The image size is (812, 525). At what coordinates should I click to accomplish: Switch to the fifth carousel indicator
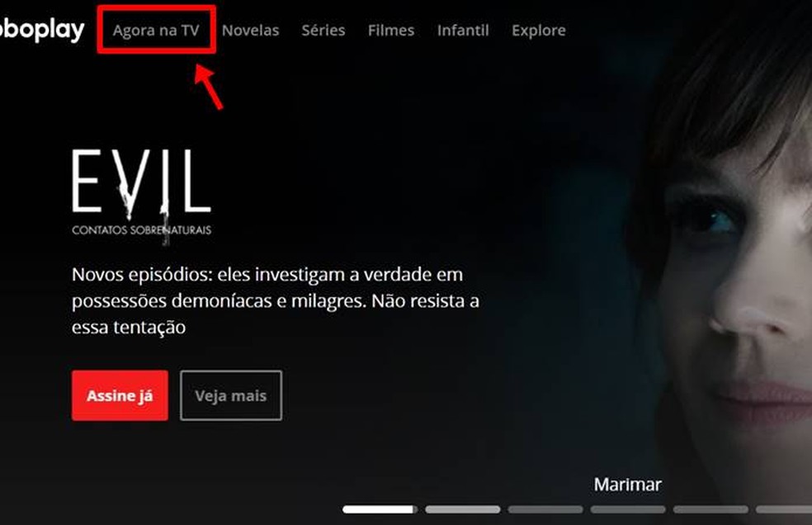coord(710,509)
